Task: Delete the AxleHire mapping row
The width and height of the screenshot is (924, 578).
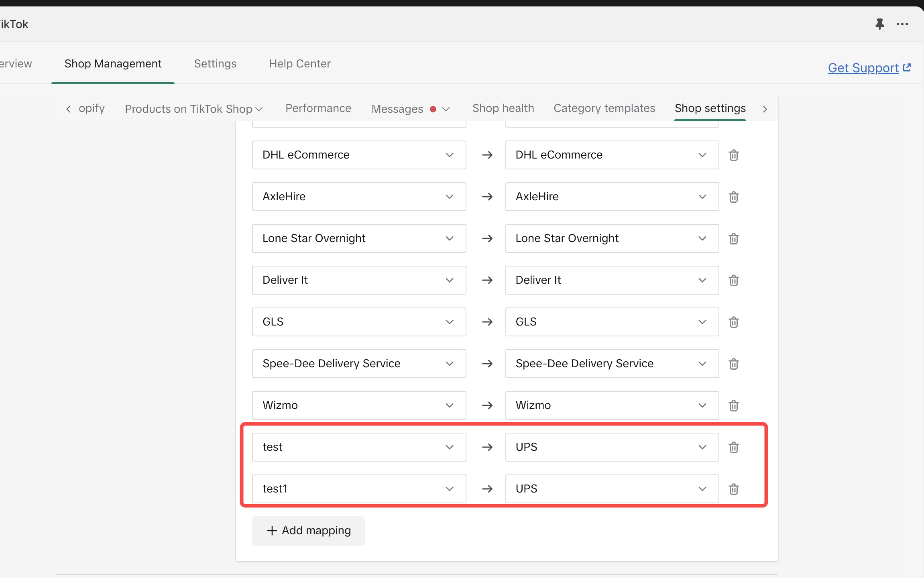Action: (x=733, y=197)
